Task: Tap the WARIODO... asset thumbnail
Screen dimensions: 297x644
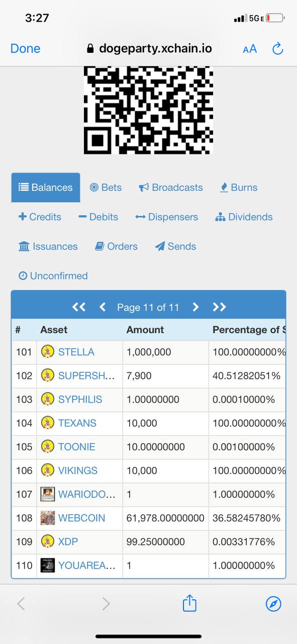Action: coord(48,494)
